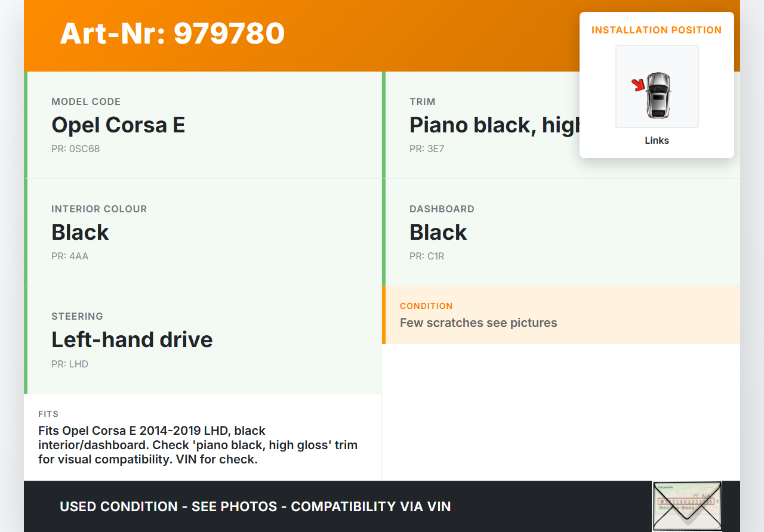Click the PR: 4AA interior code
Image resolution: width=764 pixels, height=532 pixels.
pos(70,256)
